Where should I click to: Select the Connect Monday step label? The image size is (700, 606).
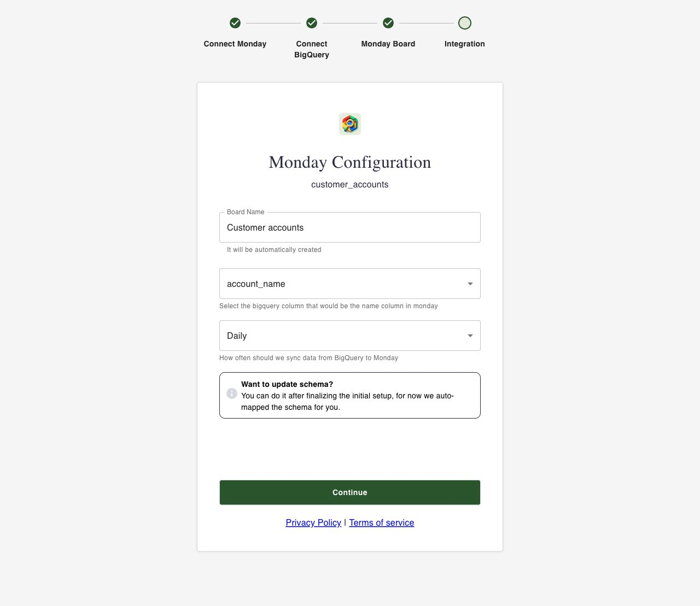click(x=235, y=44)
